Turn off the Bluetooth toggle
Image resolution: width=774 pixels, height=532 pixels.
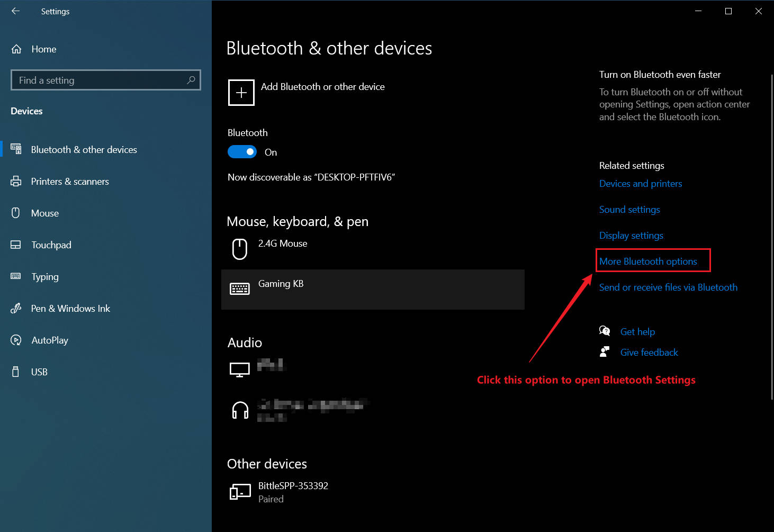242,152
